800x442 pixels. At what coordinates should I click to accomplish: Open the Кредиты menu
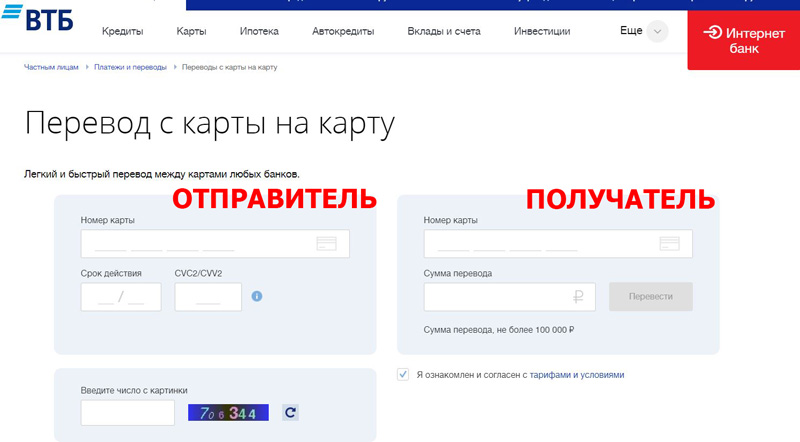(122, 31)
